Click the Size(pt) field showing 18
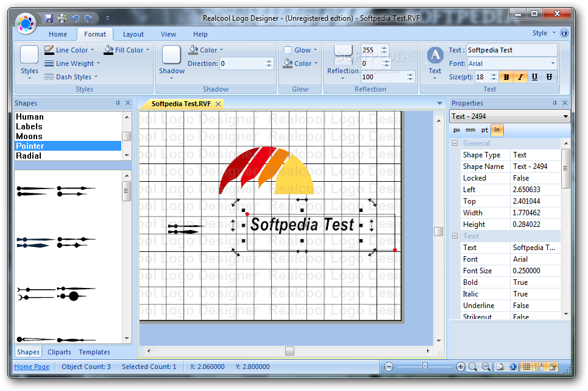588x391 pixels. [482, 77]
